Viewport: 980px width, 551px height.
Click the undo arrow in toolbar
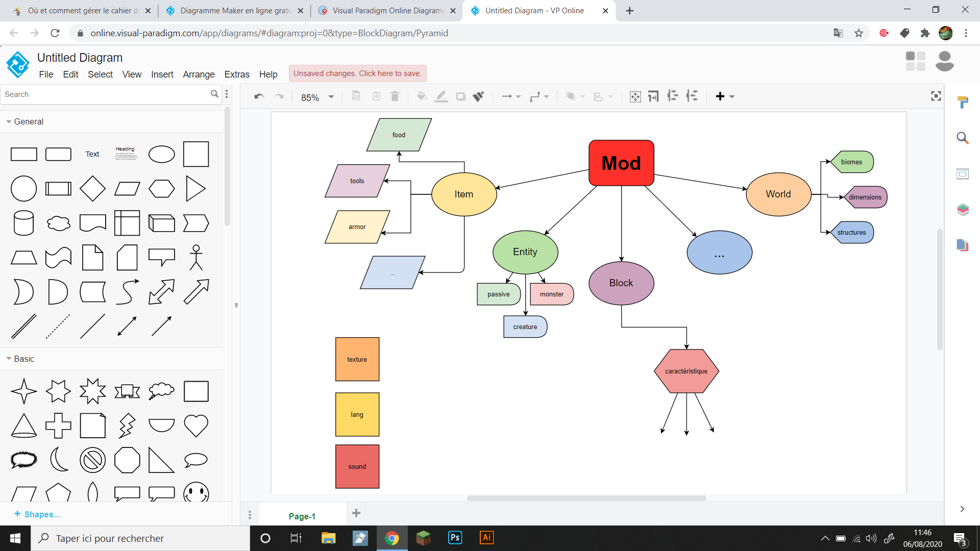pyautogui.click(x=259, y=96)
